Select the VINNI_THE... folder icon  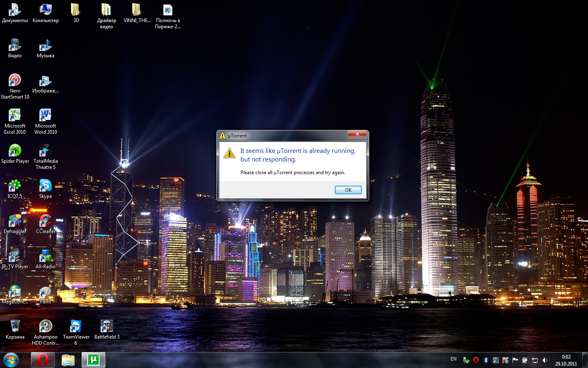[x=137, y=13]
